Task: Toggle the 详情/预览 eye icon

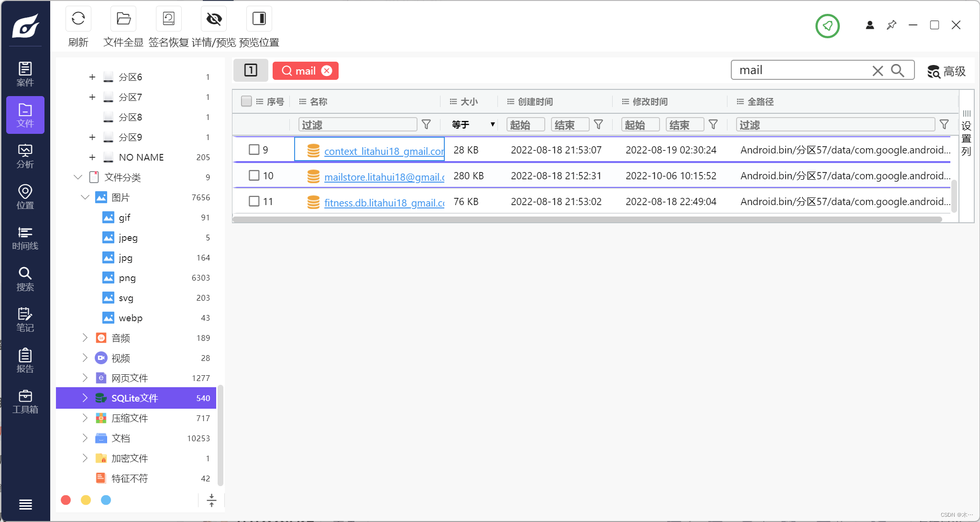Action: coord(214,19)
